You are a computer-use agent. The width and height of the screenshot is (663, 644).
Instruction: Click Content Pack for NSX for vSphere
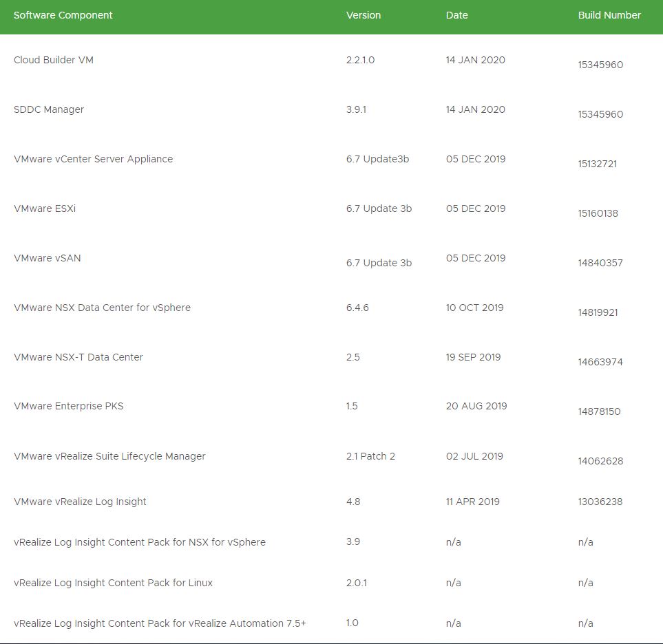140,542
